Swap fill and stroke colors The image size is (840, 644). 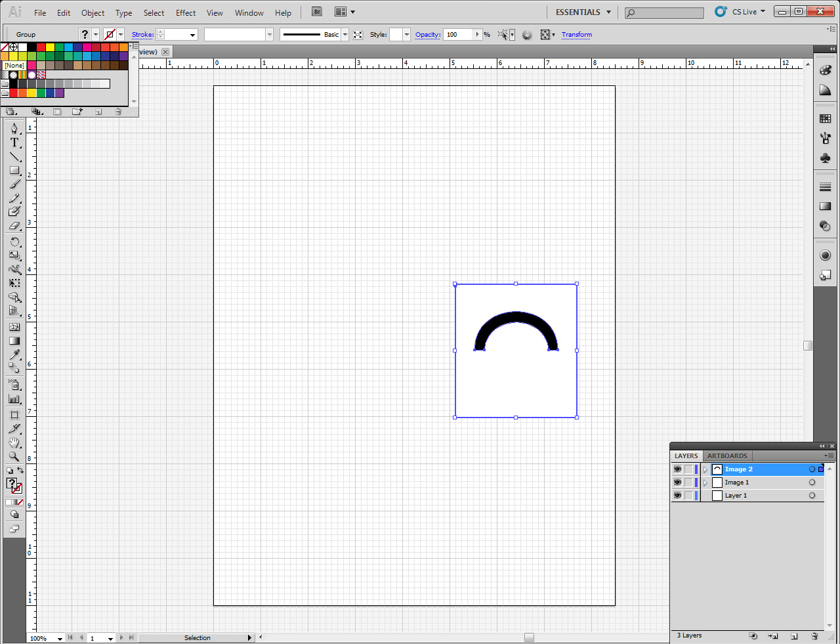(20, 470)
